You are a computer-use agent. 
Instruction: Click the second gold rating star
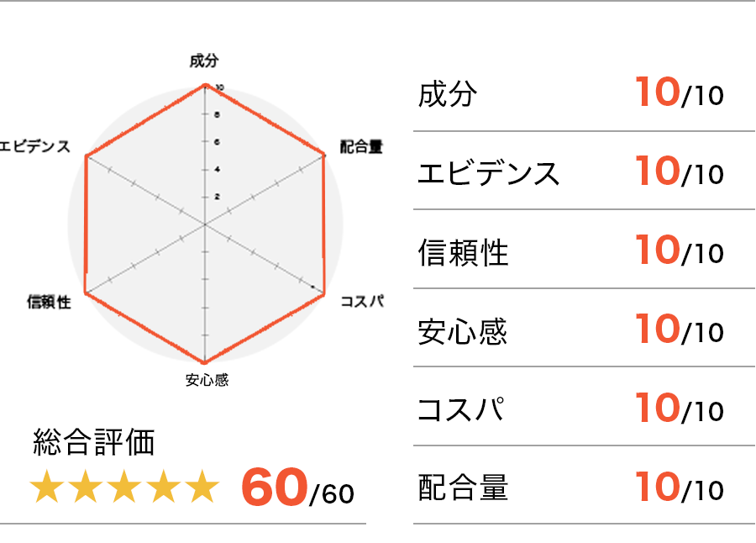click(x=85, y=489)
